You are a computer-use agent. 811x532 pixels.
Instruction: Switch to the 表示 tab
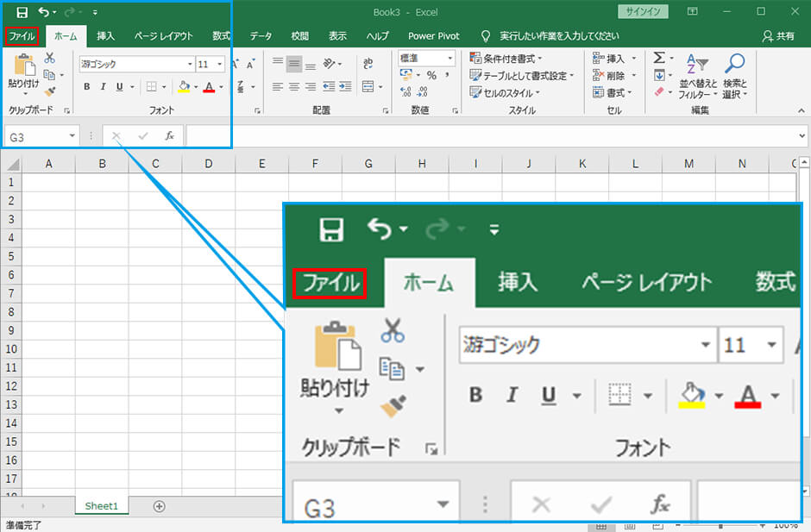pyautogui.click(x=337, y=35)
